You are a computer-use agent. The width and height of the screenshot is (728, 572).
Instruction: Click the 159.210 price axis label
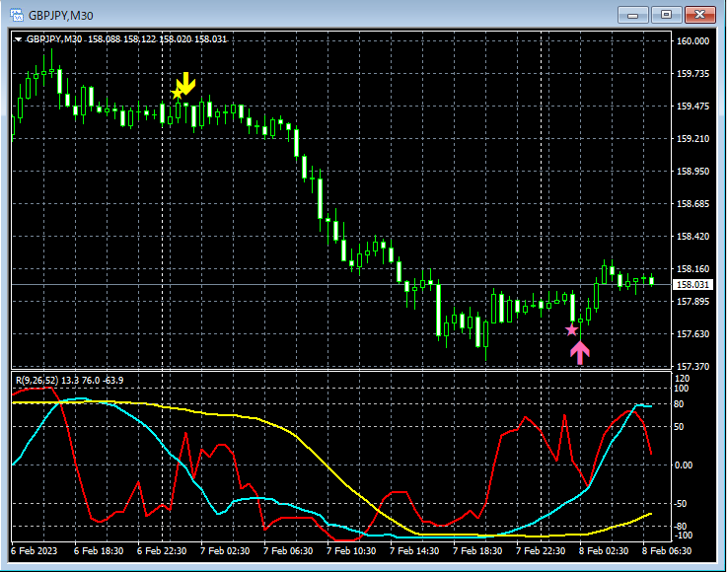[693, 138]
